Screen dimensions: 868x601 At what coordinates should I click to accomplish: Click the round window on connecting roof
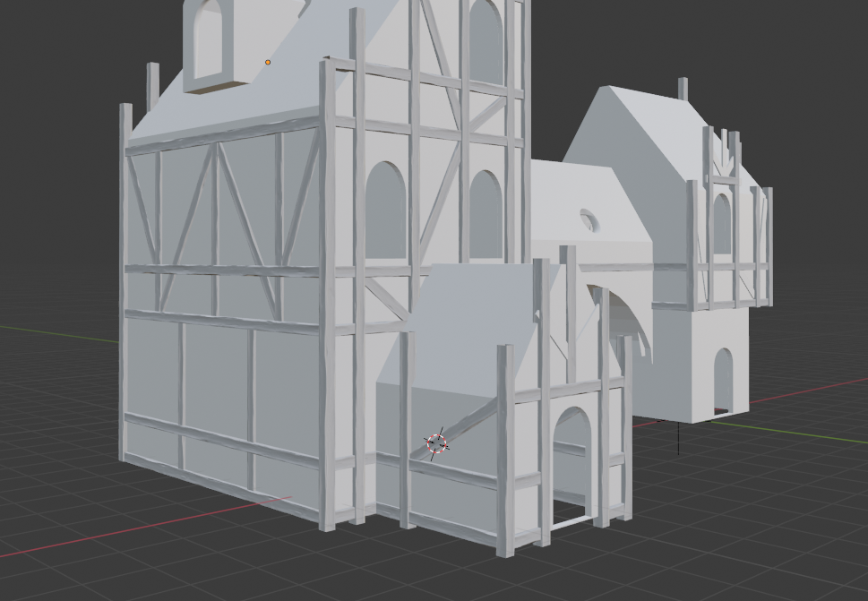click(x=589, y=220)
